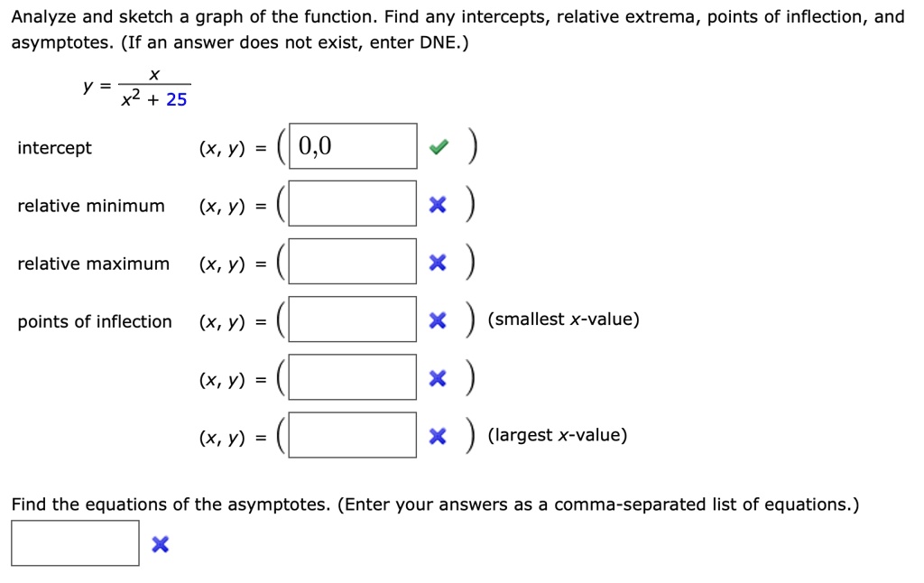The height and width of the screenshot is (583, 924).
Task: Click the blue X beside the relative minimum box
Action: [x=438, y=204]
